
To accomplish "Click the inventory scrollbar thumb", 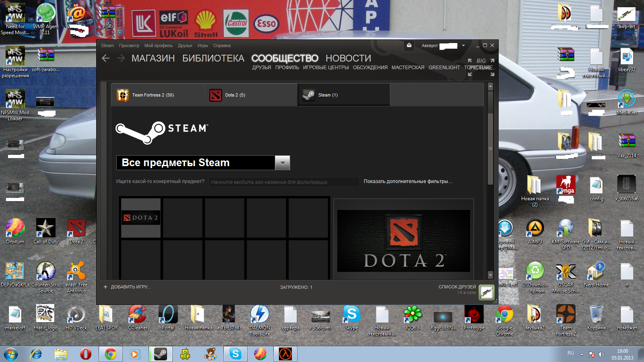I will click(x=490, y=149).
